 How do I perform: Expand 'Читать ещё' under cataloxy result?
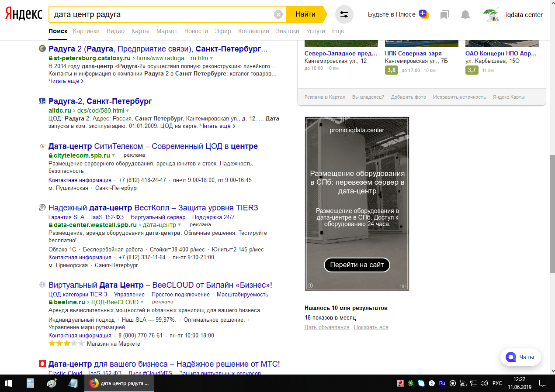click(x=66, y=81)
